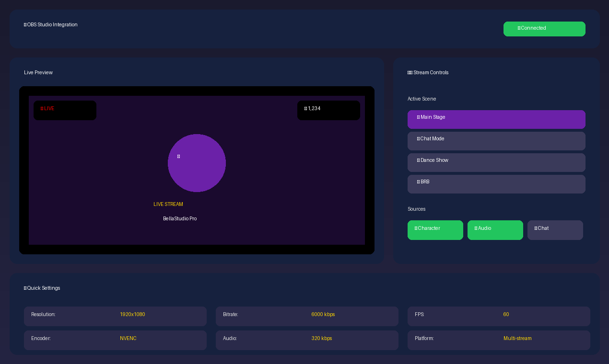Click the viewer count icon

click(x=306, y=109)
